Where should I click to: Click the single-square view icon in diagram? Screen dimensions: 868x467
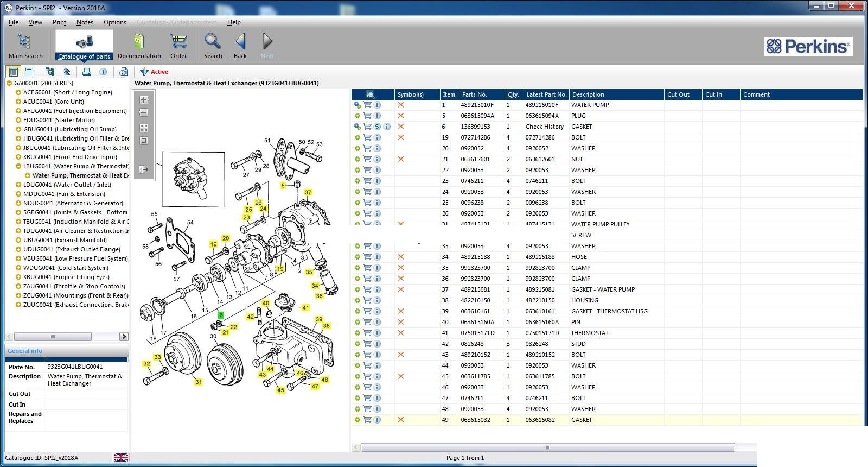pyautogui.click(x=144, y=141)
